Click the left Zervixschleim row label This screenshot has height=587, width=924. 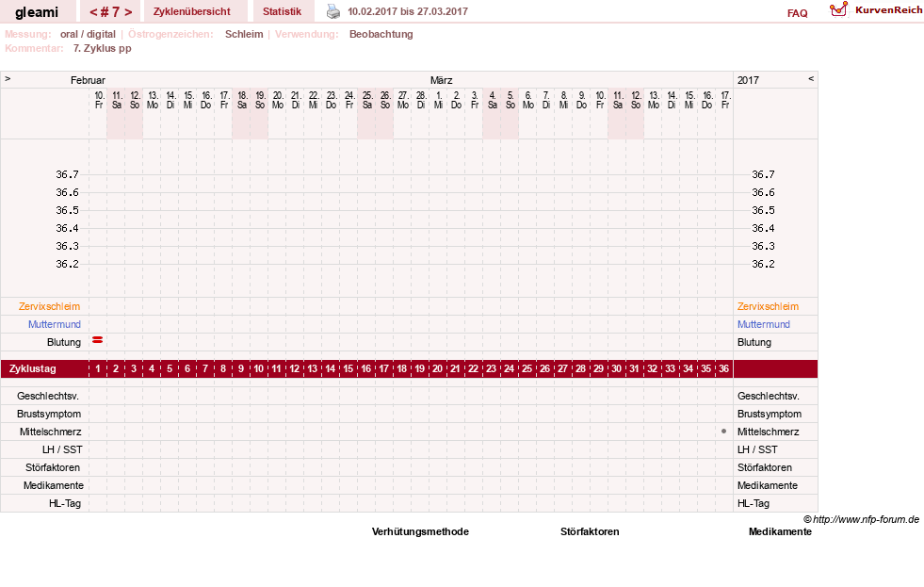click(50, 306)
